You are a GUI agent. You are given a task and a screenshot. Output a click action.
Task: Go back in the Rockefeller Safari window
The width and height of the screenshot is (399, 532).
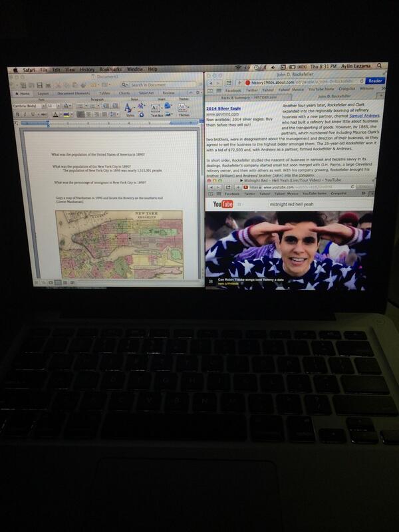click(211, 83)
